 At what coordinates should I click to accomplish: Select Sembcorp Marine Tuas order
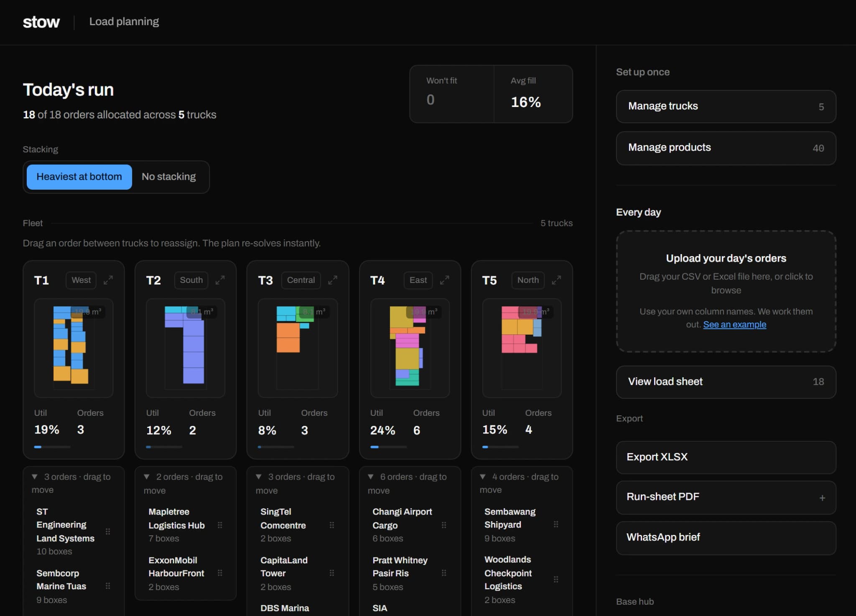pos(74,586)
